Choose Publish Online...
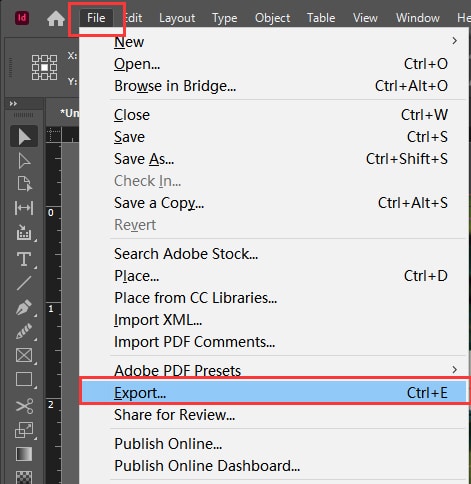The height and width of the screenshot is (484, 471). point(273,444)
